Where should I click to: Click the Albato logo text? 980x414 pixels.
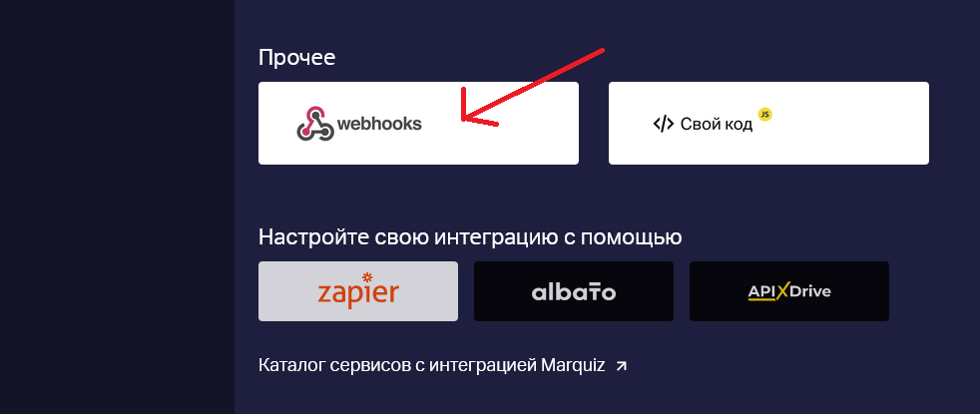pos(574,292)
